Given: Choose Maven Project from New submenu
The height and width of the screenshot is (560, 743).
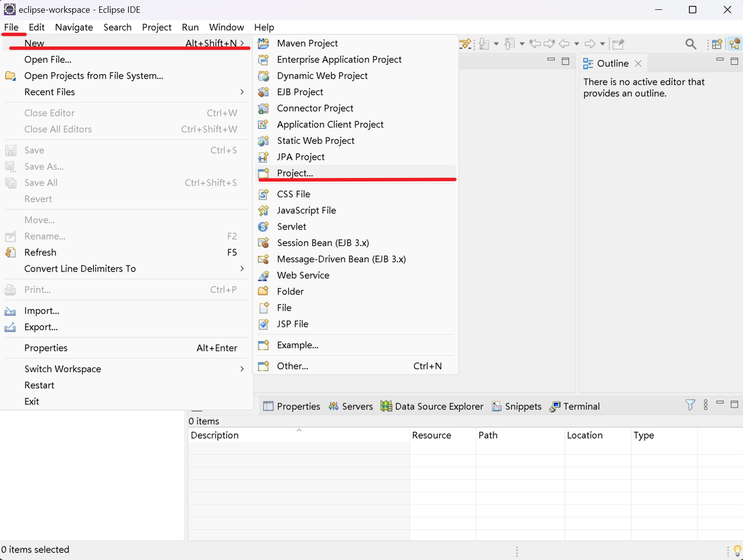Looking at the screenshot, I should coord(356,43).
